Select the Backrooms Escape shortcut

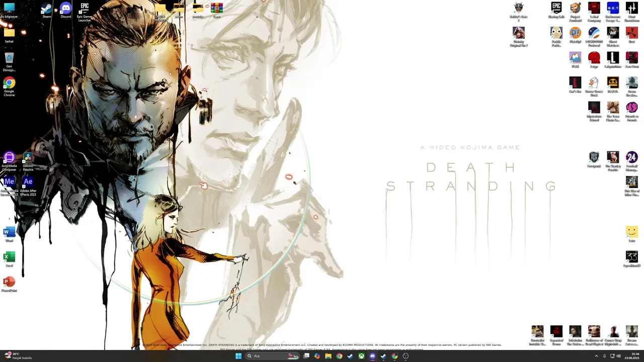point(613,12)
